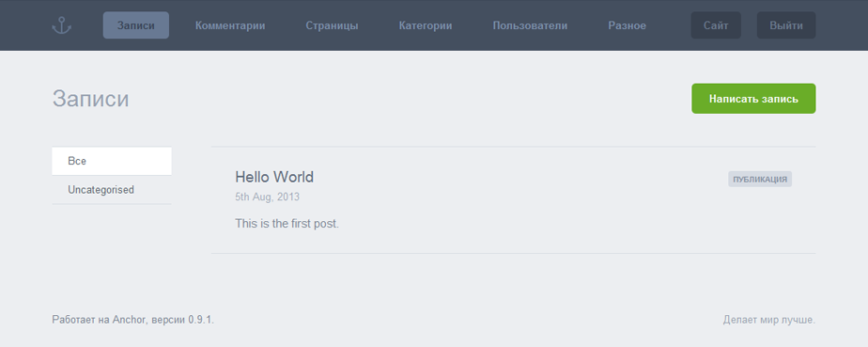Click the green Написать запись button
This screenshot has width=868, height=347.
[753, 99]
